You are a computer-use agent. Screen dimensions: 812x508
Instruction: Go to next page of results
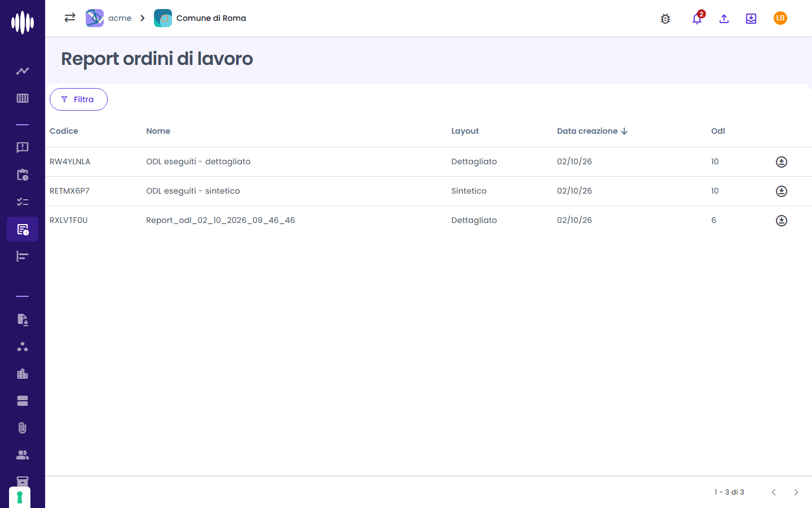point(796,492)
